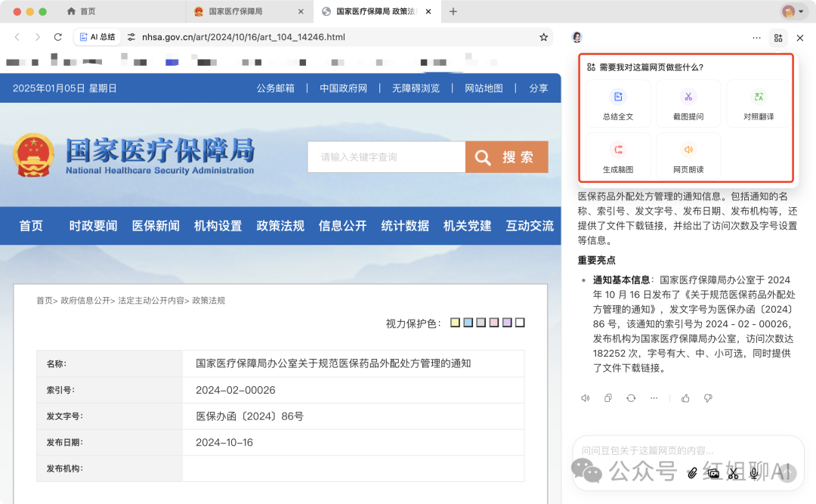Click the orange 搜索 button
The image size is (816, 504).
point(506,156)
